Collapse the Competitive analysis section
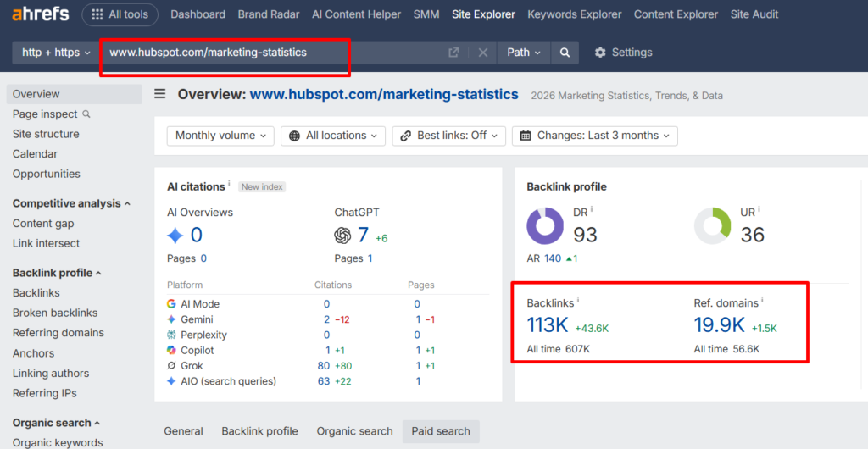This screenshot has width=868, height=449. 71,203
